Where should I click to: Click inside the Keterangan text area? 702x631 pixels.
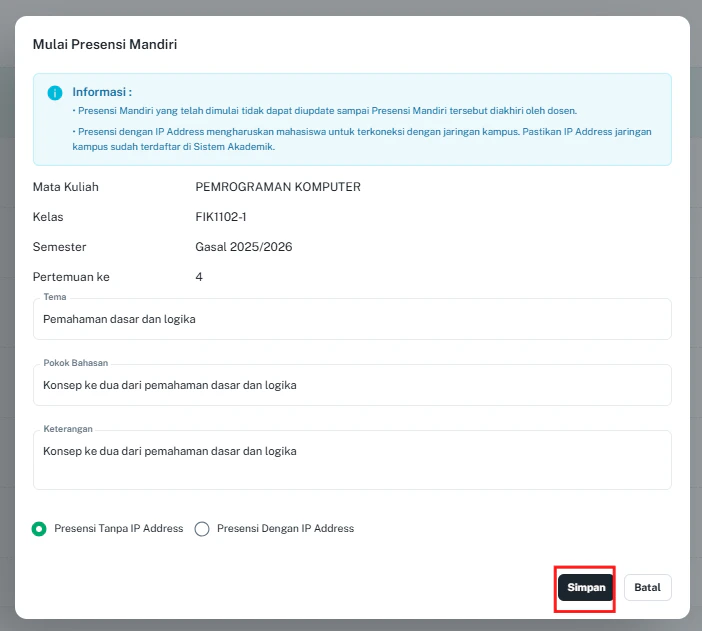(x=352, y=460)
